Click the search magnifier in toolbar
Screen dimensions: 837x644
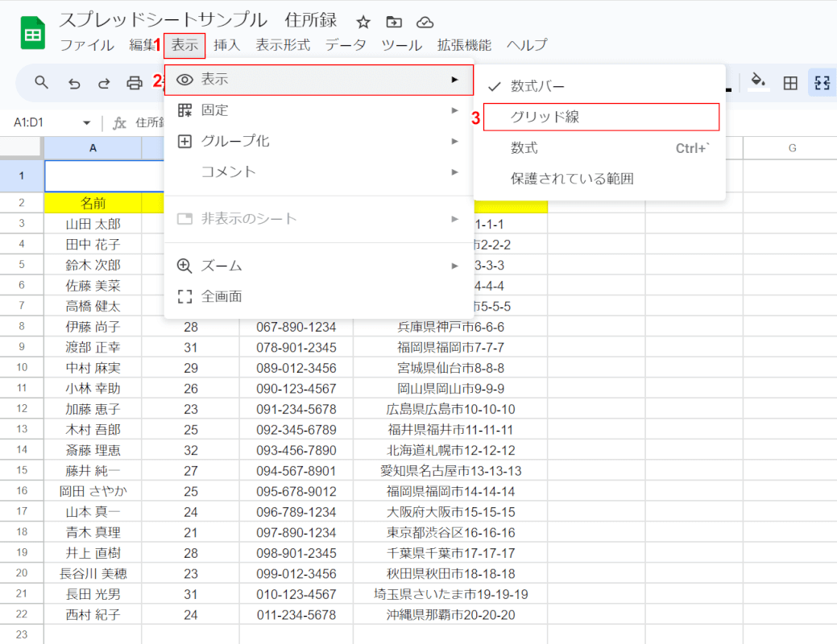pos(42,82)
